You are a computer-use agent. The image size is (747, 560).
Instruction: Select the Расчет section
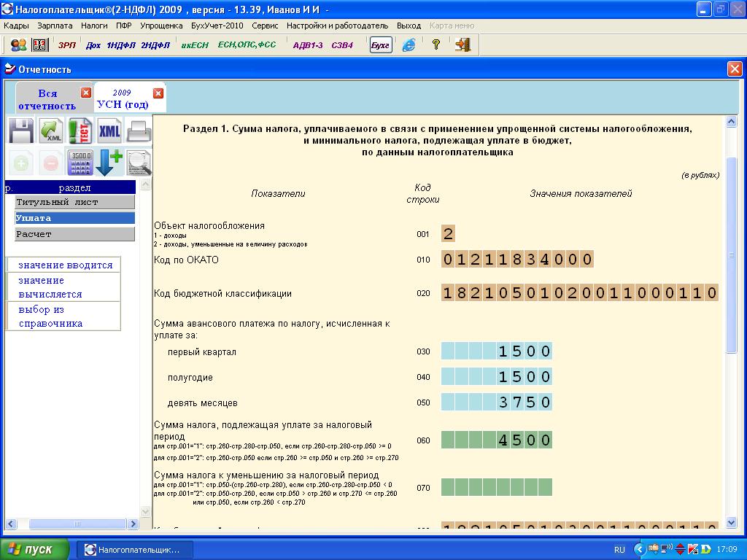click(x=75, y=234)
